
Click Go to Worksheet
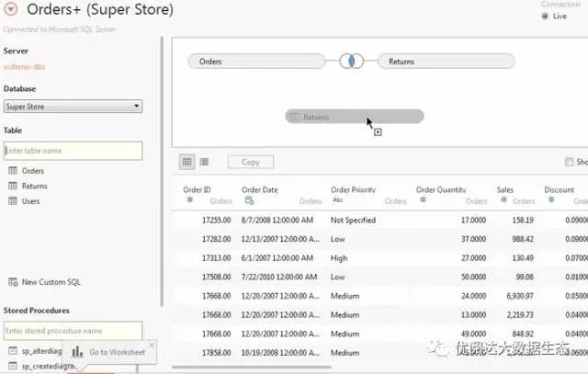pyautogui.click(x=108, y=352)
